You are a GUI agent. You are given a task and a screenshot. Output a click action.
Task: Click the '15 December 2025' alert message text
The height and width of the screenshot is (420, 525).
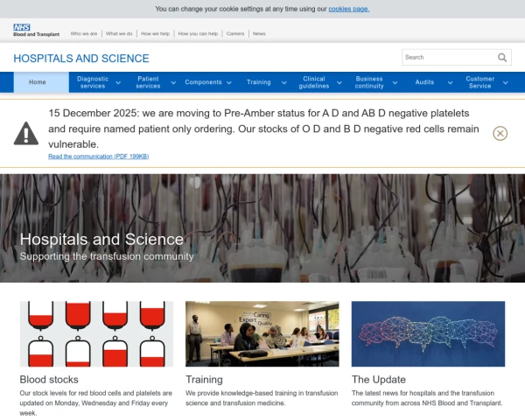263,129
